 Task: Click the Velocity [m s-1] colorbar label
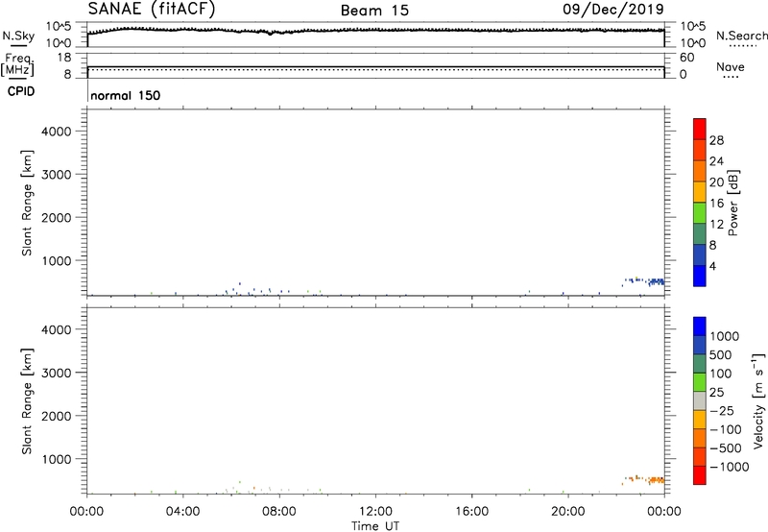tap(758, 400)
